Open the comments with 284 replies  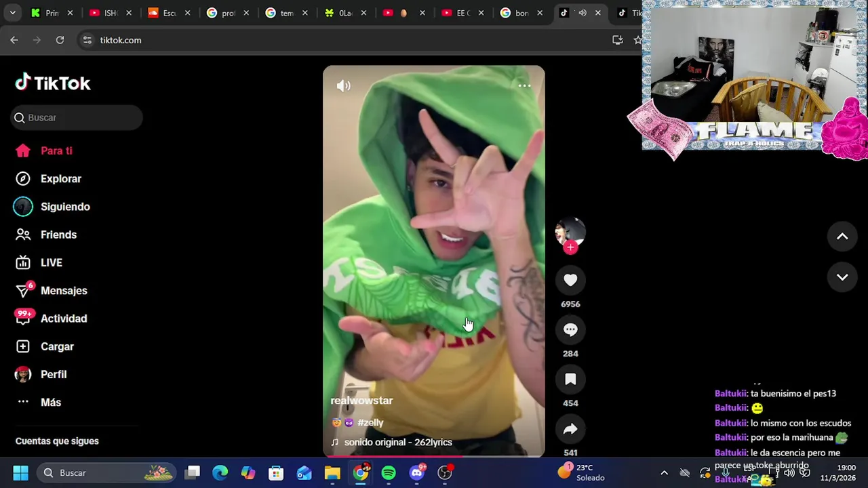pyautogui.click(x=570, y=329)
